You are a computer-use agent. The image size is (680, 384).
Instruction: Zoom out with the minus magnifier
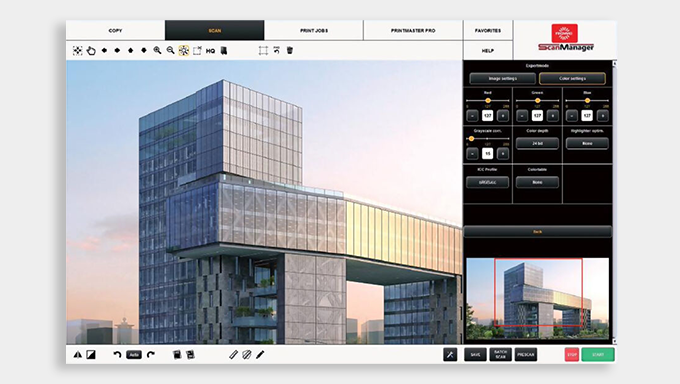171,51
